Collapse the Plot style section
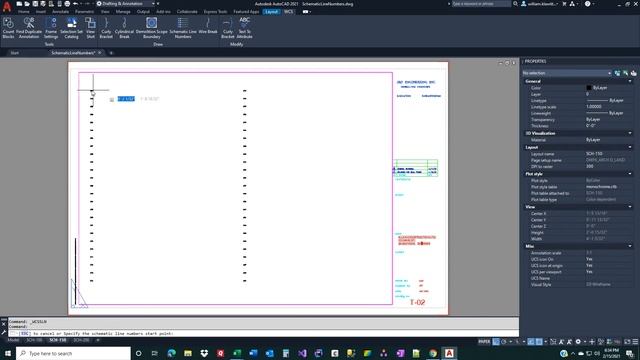This screenshot has height=360, width=640. [x=630, y=174]
